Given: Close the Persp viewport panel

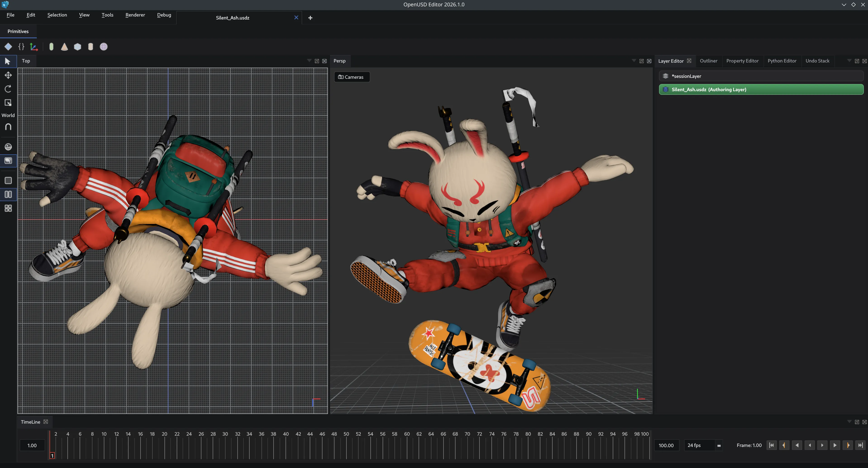Looking at the screenshot, I should [x=649, y=61].
